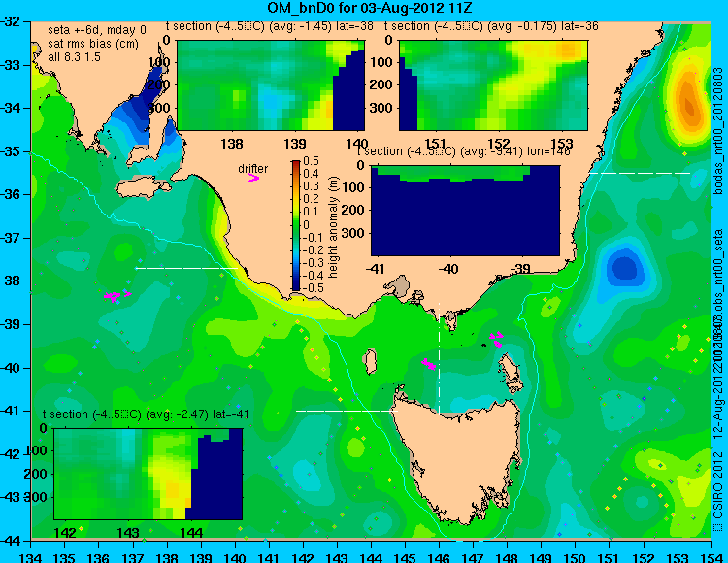
Task: Click the orange warm eddy near 153E, 34S
Action: pyautogui.click(x=688, y=102)
